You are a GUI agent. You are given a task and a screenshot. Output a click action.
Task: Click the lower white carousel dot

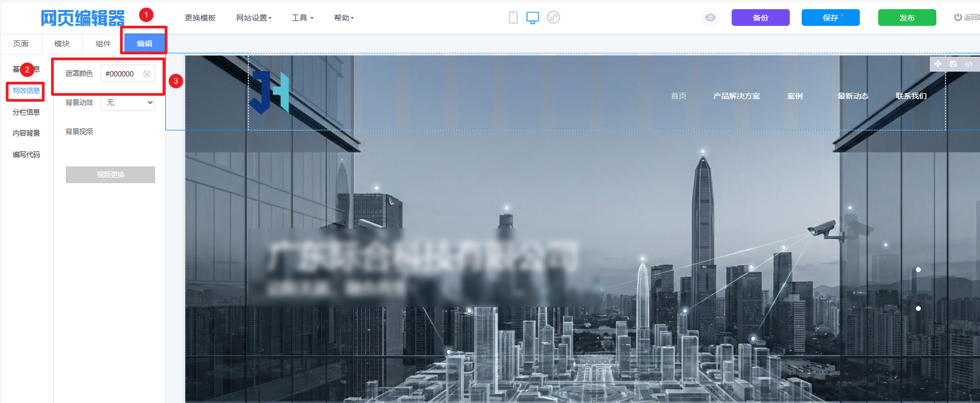point(918,308)
